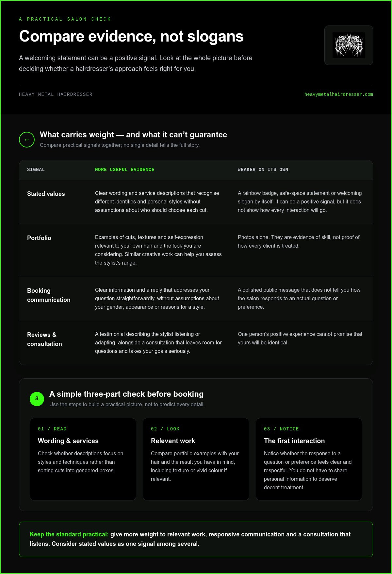Click the "Use the steps to build" subtitle
392x574 pixels.
(127, 405)
